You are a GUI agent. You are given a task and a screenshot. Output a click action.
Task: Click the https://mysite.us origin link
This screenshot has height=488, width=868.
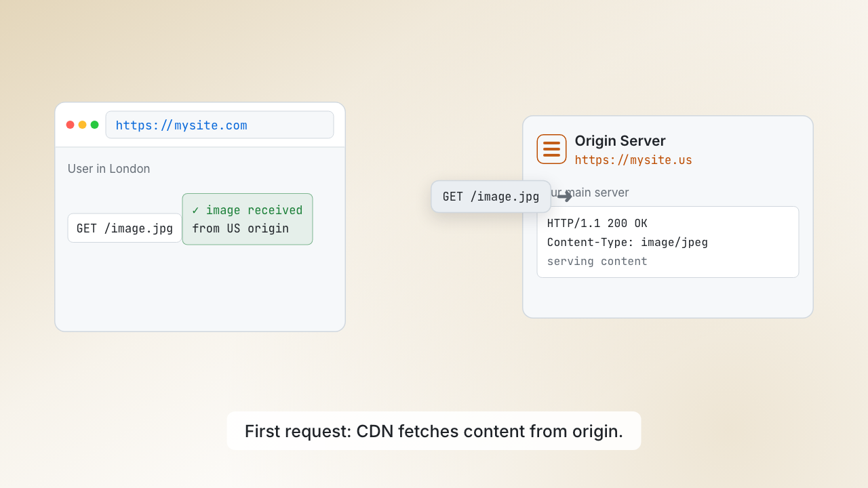pyautogui.click(x=633, y=160)
